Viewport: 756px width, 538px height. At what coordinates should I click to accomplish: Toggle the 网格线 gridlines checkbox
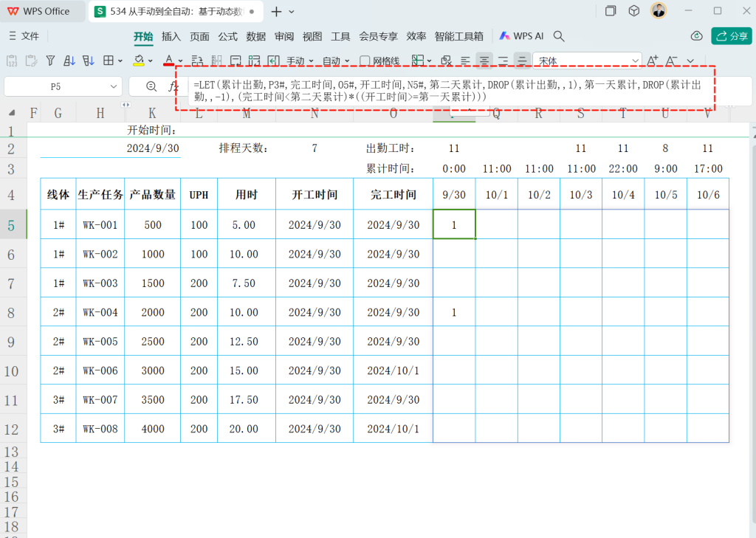[x=365, y=61]
